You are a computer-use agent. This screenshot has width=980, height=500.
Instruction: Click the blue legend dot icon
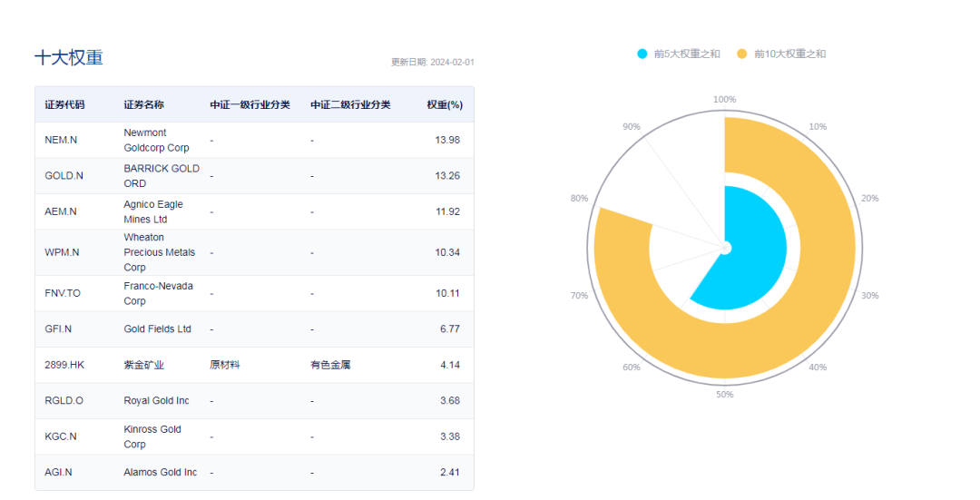point(642,54)
